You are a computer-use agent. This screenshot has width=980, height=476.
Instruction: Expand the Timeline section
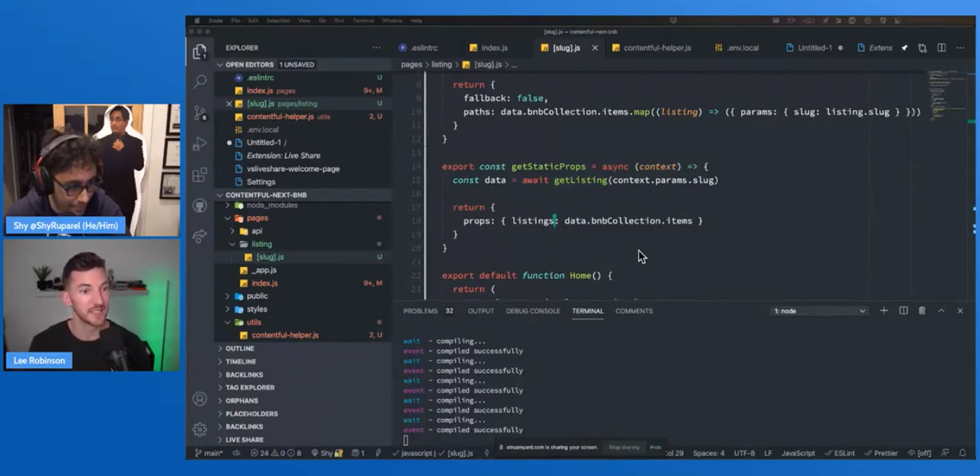[x=303, y=361]
